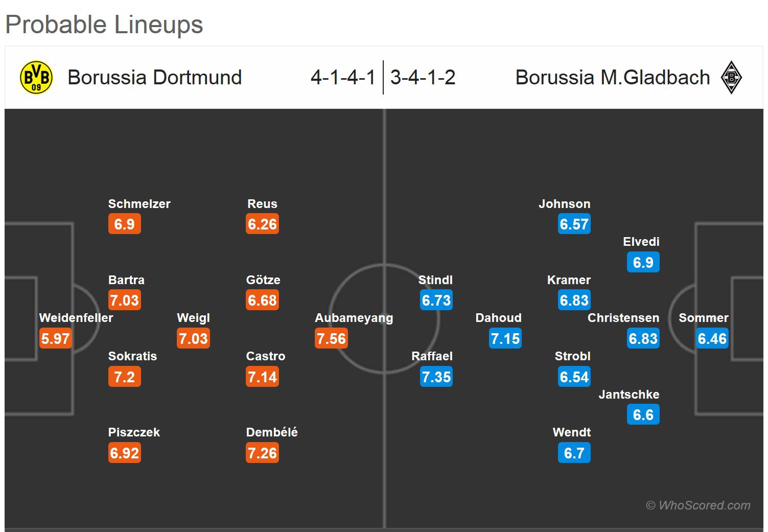This screenshot has width=768, height=532.
Task: Click Weidenfeller's 5.97 rating badge
Action: [x=56, y=338]
